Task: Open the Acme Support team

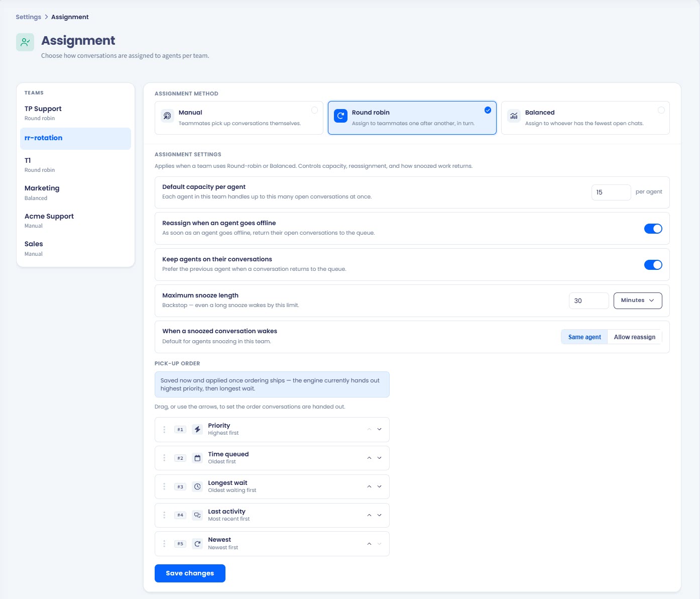Action: tap(75, 221)
